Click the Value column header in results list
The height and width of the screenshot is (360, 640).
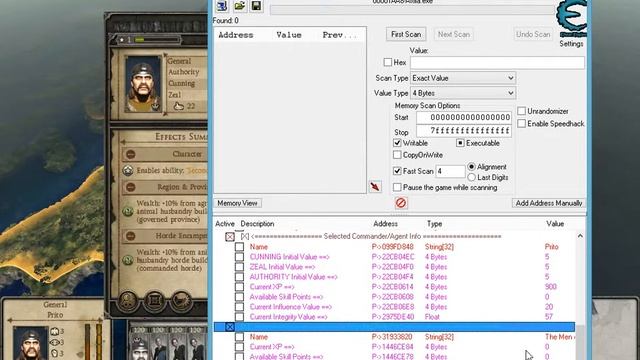point(289,35)
